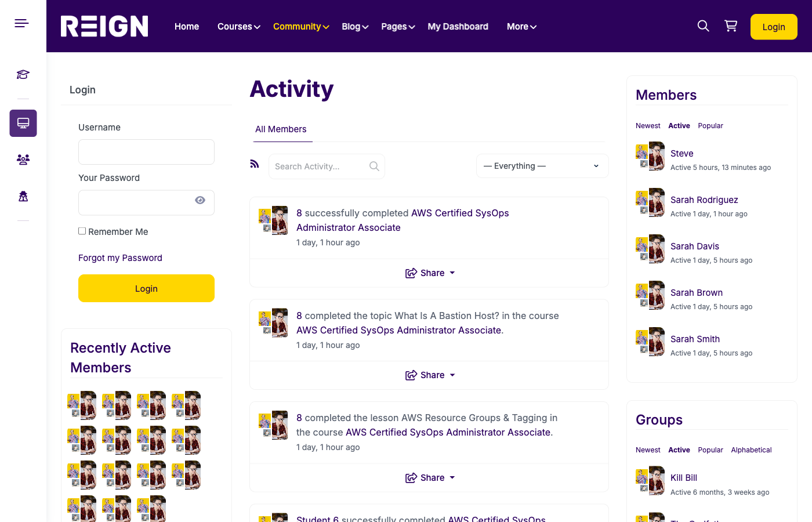Toggle password visibility with the eye icon
The width and height of the screenshot is (812, 522).
(200, 200)
